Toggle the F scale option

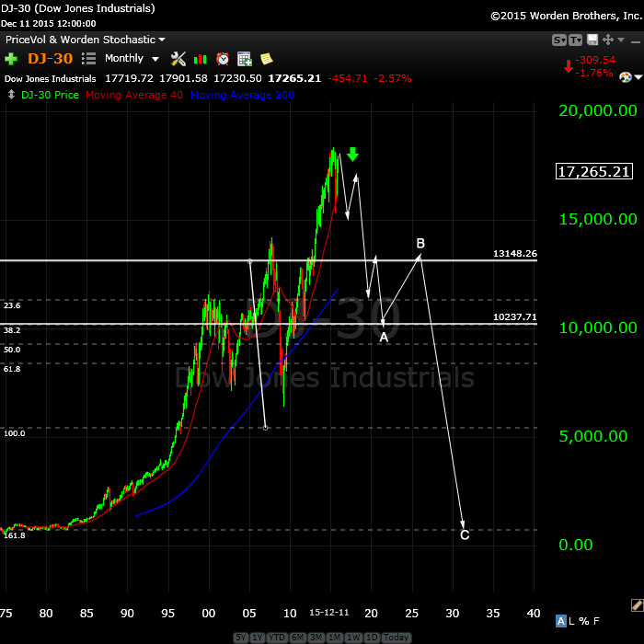pos(596,621)
